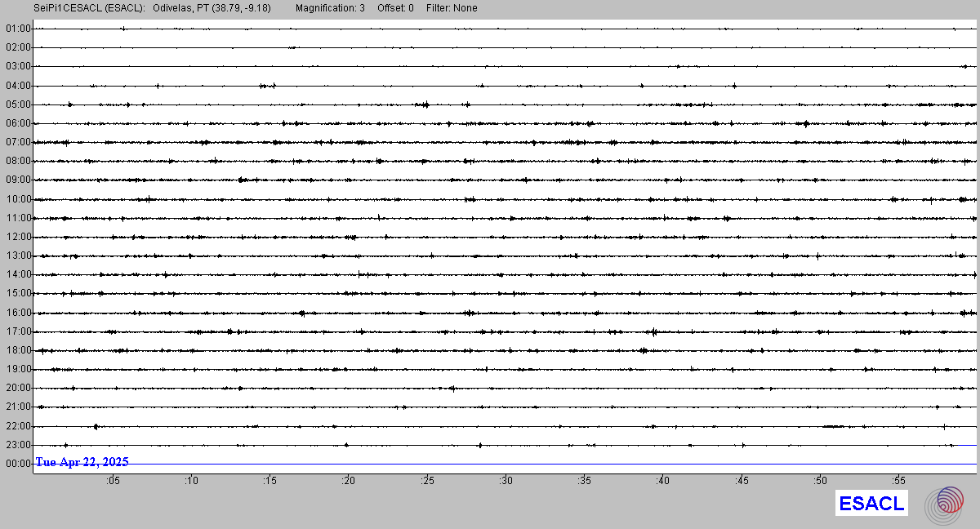Select the 22:00 hour label
The height and width of the screenshot is (529, 980).
(x=18, y=426)
